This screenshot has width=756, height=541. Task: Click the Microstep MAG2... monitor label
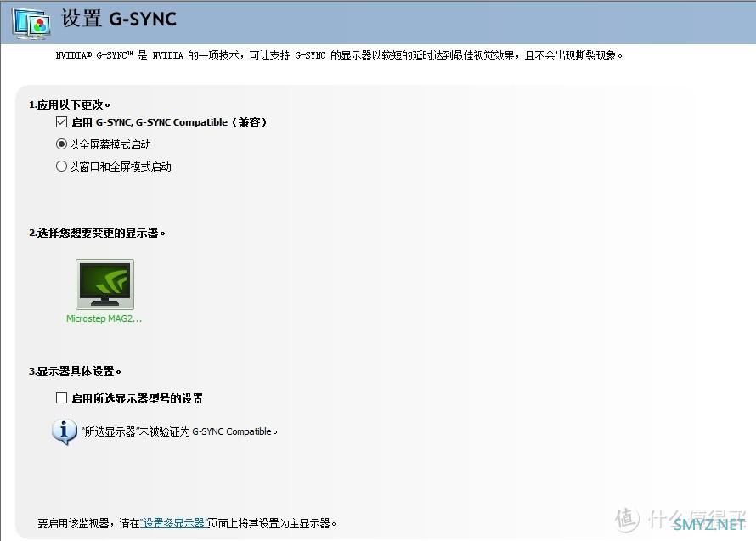104,318
